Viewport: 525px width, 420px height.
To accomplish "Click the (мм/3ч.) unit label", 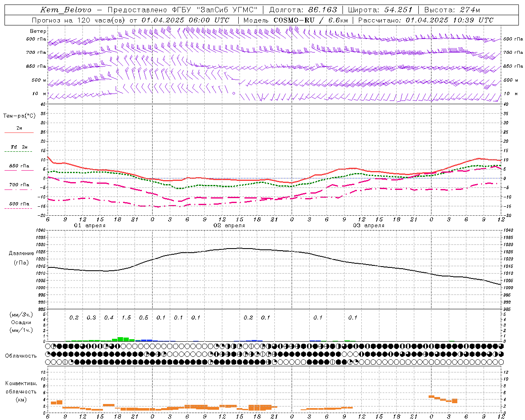I will (21, 315).
